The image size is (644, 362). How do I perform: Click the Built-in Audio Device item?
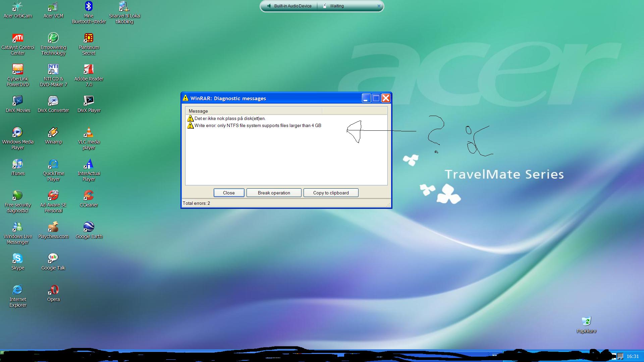click(289, 6)
